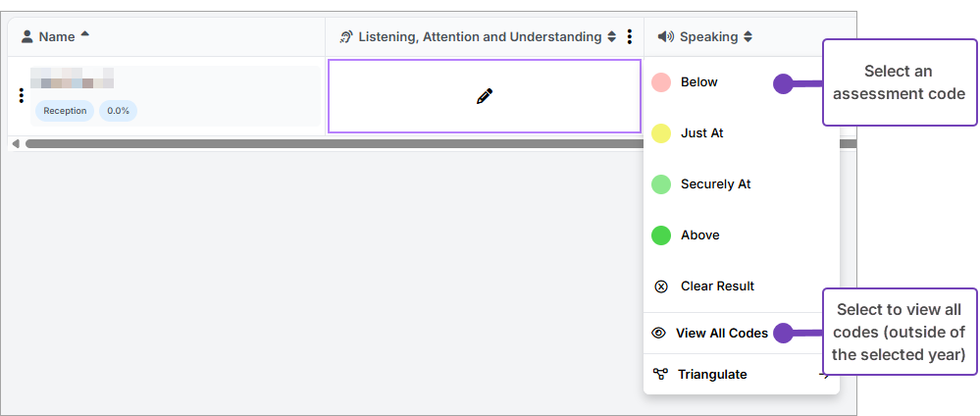Click the 0.0% progress badge
This screenshot has width=980, height=416.
point(118,111)
